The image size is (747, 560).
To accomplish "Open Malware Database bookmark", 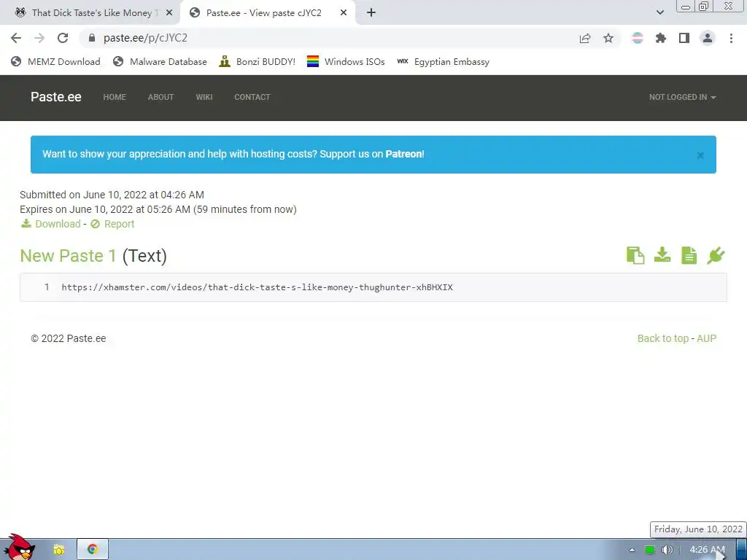I will click(x=160, y=61).
